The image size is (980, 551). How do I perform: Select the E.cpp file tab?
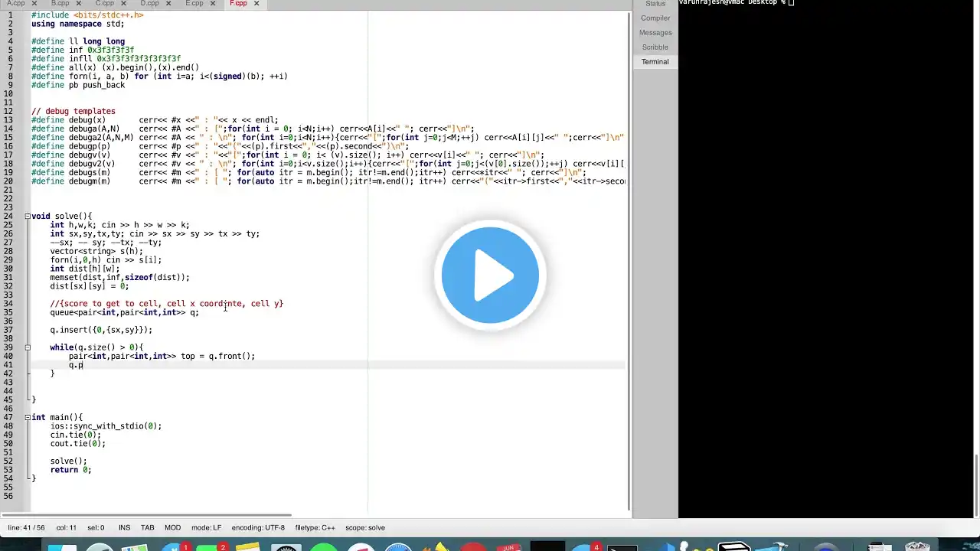(x=194, y=3)
